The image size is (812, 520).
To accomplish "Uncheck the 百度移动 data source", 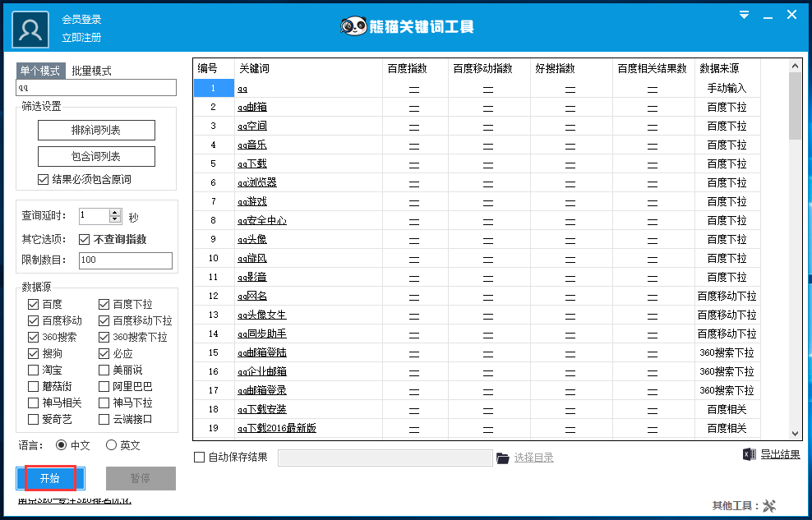I will coord(33,321).
